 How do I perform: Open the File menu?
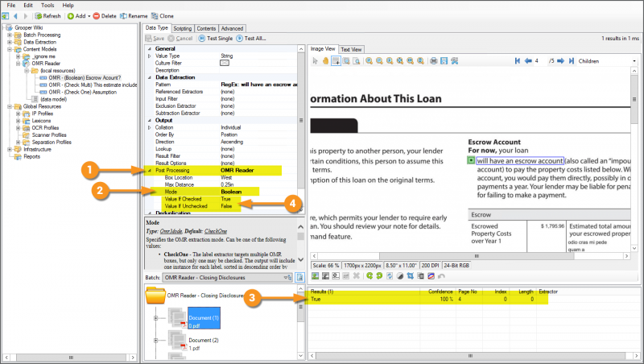coord(11,6)
